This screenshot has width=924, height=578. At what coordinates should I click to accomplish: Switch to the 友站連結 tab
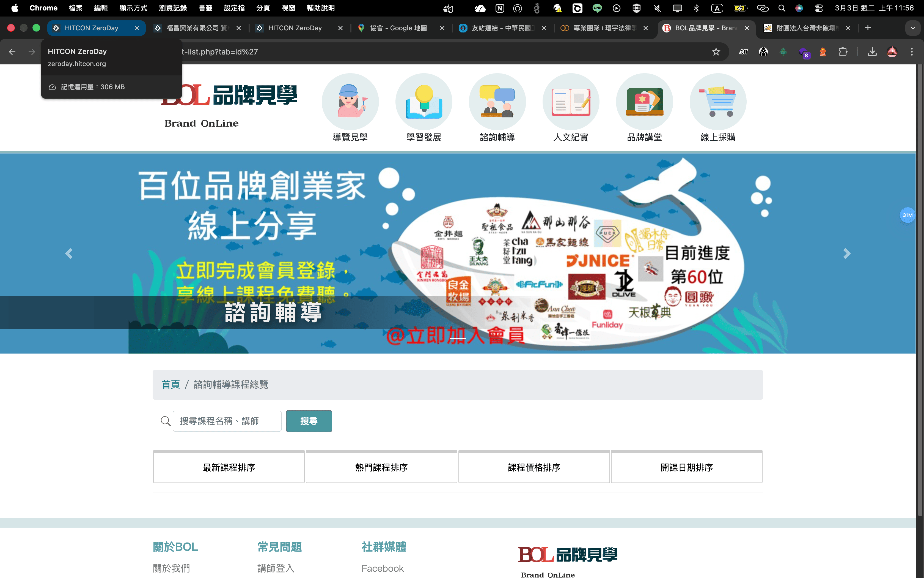[x=502, y=28]
